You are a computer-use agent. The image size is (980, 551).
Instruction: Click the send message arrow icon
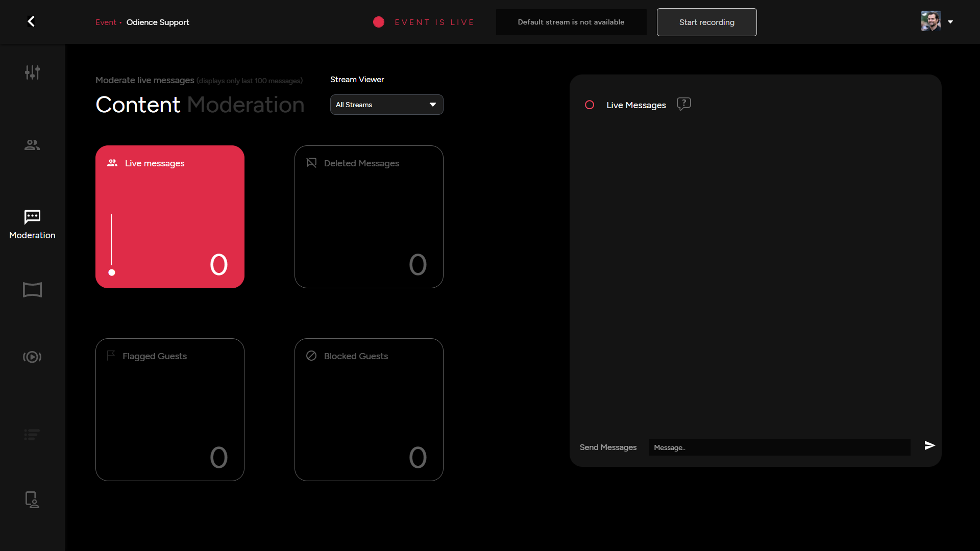(x=929, y=445)
